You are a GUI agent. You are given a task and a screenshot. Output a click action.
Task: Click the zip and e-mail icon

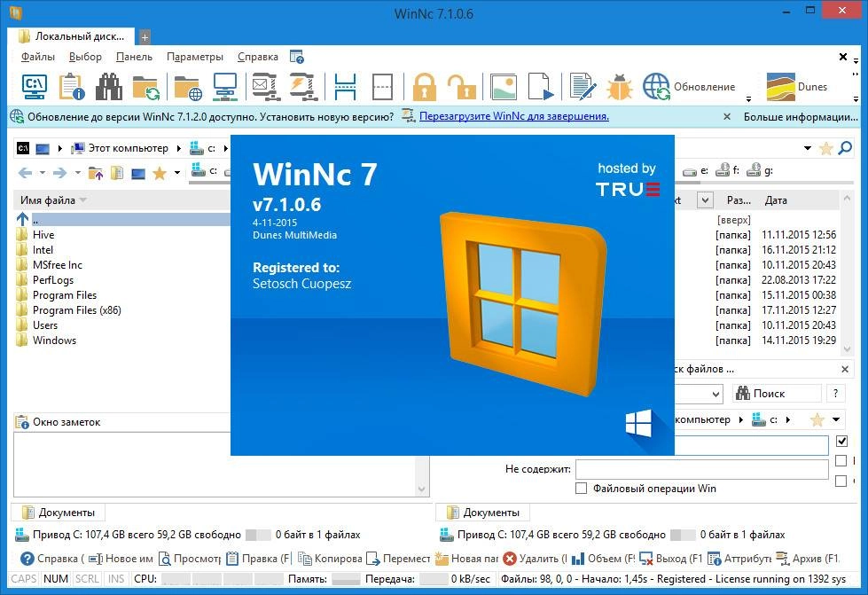coord(266,86)
